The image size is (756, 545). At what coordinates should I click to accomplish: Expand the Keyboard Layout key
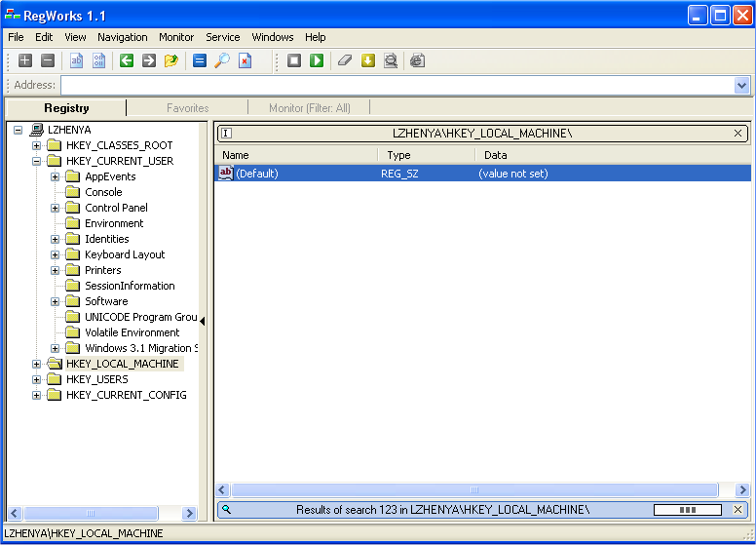[x=55, y=254]
